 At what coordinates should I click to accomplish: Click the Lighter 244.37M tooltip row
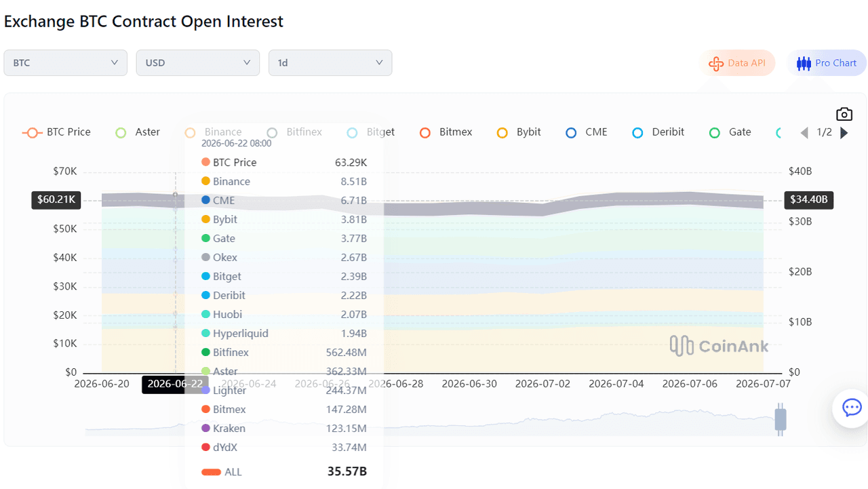[x=284, y=391]
